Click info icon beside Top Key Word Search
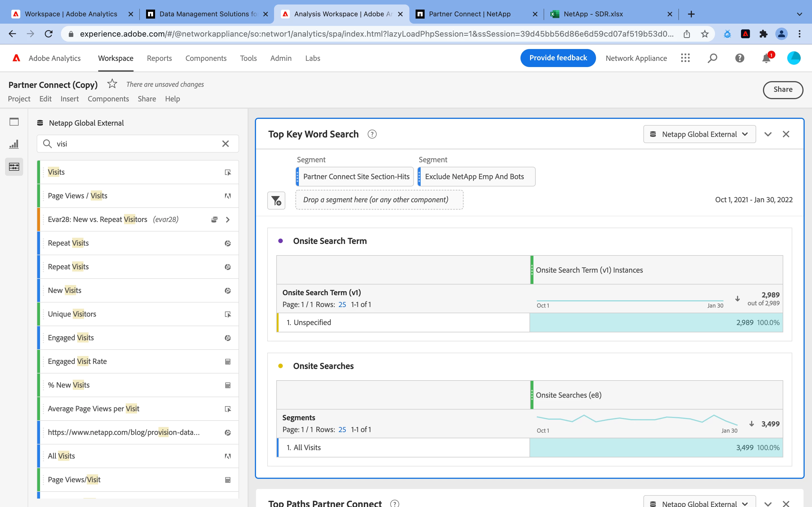Viewport: 812px width, 507px height. coord(372,134)
